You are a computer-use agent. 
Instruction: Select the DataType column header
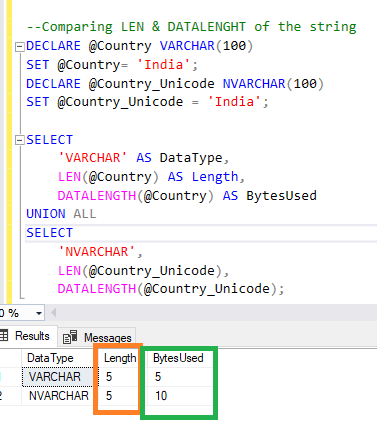tap(58, 358)
